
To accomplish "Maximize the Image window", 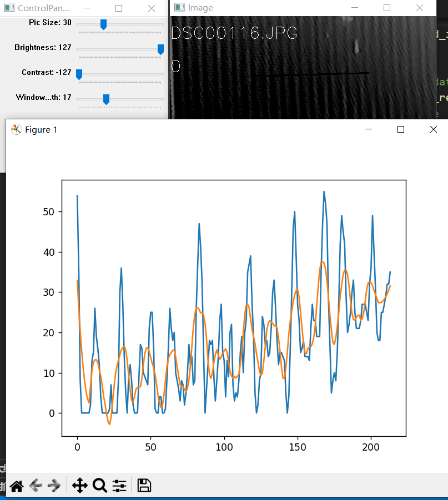I will (x=387, y=8).
